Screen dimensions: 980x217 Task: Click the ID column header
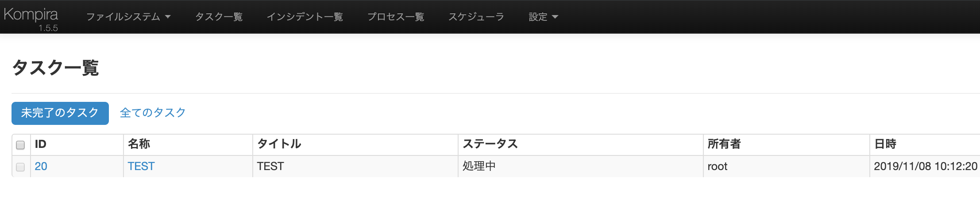[41, 144]
